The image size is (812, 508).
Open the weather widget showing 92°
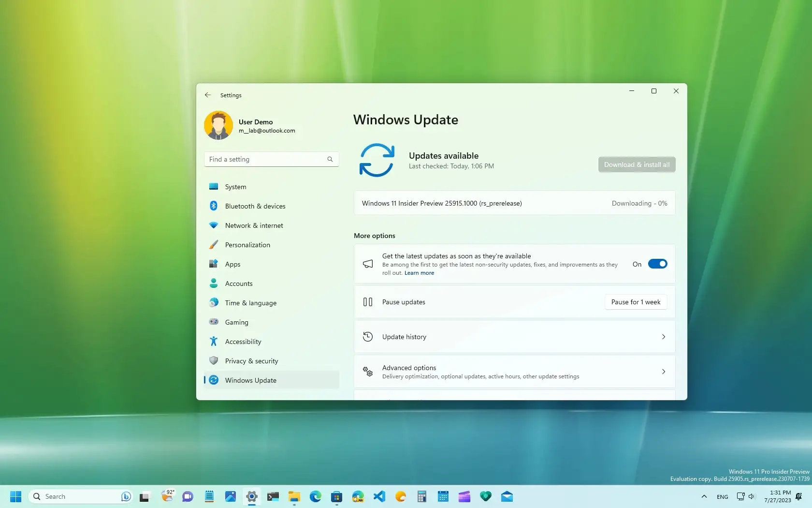tap(167, 496)
